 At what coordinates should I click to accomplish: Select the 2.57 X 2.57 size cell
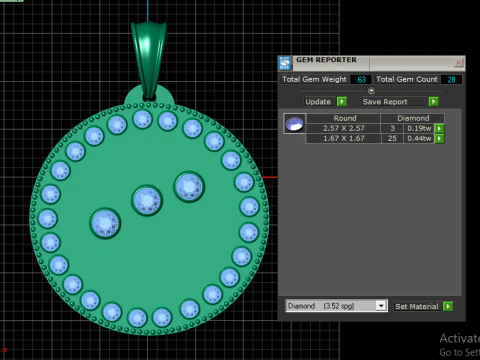[x=343, y=128]
